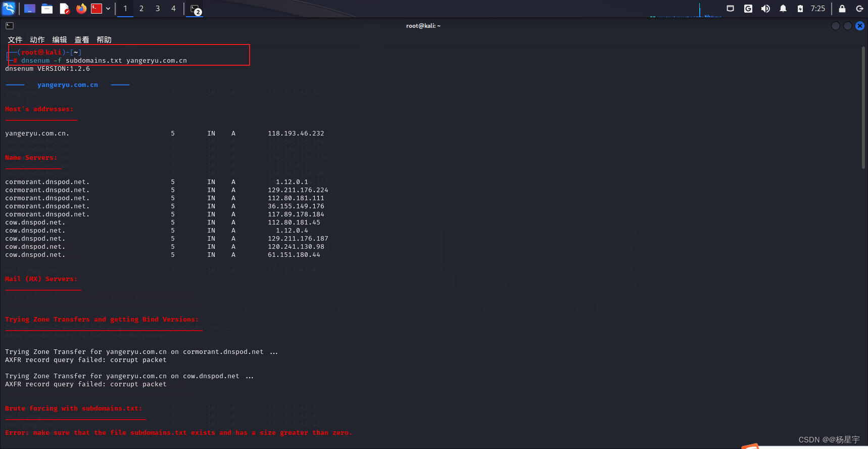The height and width of the screenshot is (449, 868).
Task: Open the notifications bell icon
Action: (783, 9)
